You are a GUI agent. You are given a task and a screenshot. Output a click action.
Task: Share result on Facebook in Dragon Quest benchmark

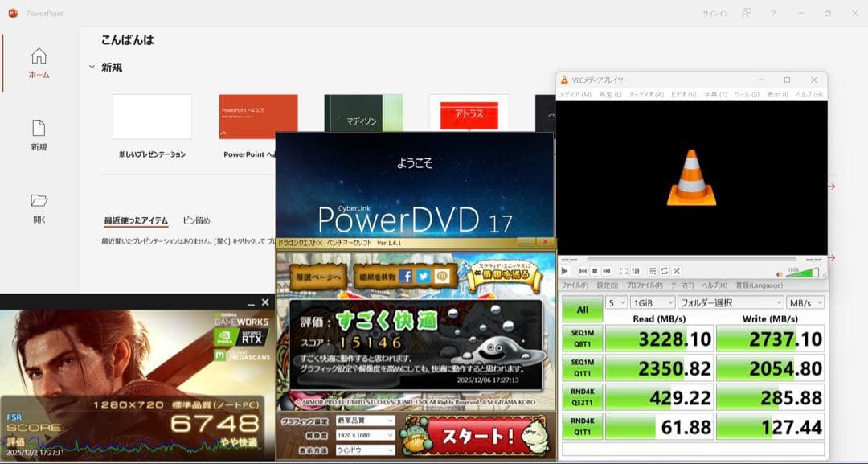[405, 276]
